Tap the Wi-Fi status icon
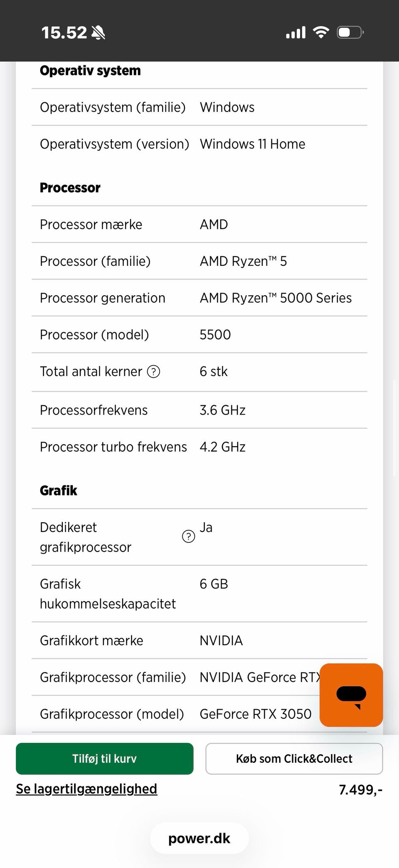Image resolution: width=399 pixels, height=868 pixels. (320, 32)
